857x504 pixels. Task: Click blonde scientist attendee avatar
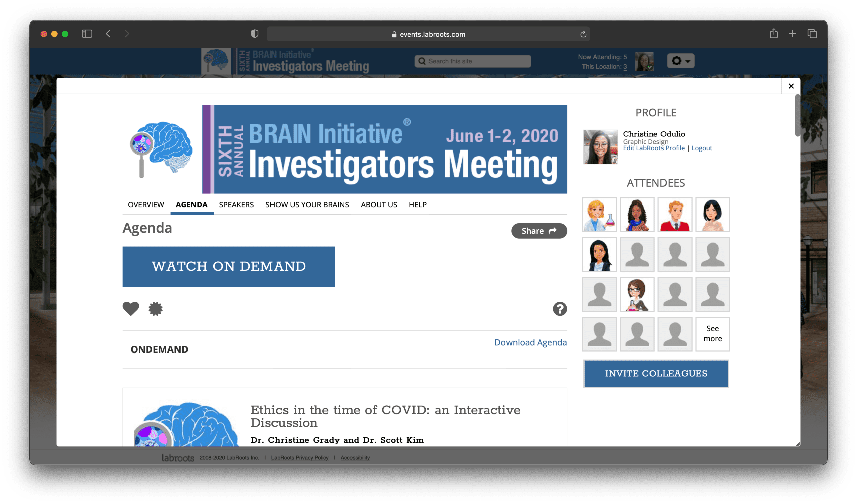599,214
